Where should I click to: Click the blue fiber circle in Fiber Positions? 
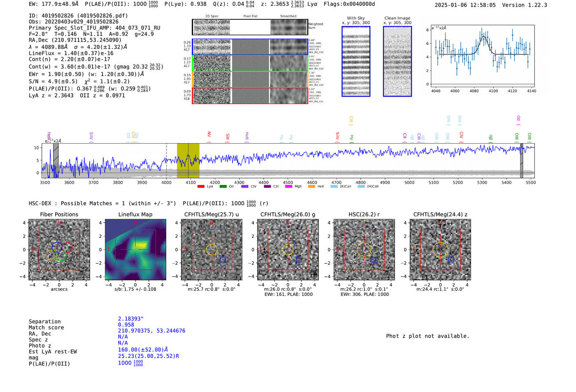point(57,247)
